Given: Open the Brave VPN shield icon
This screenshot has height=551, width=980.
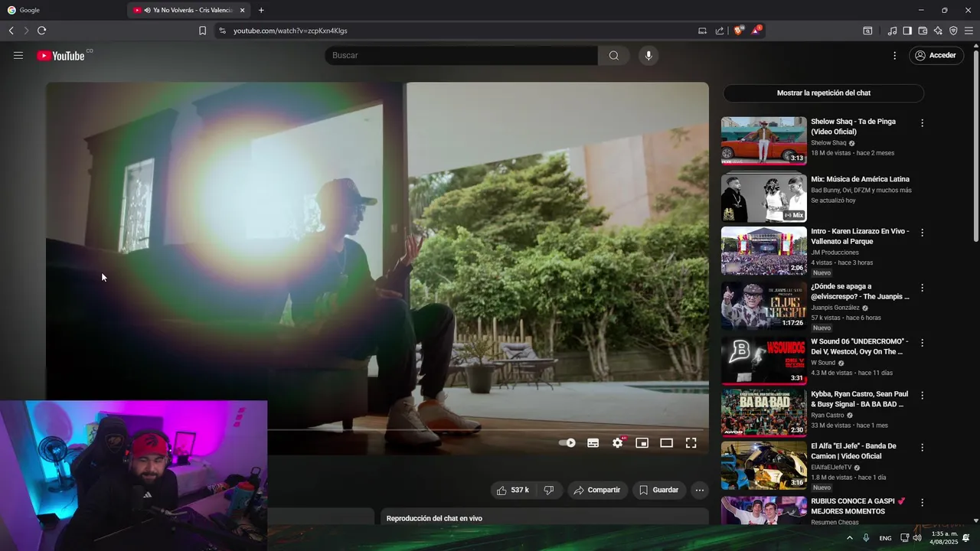Looking at the screenshot, I should [953, 31].
